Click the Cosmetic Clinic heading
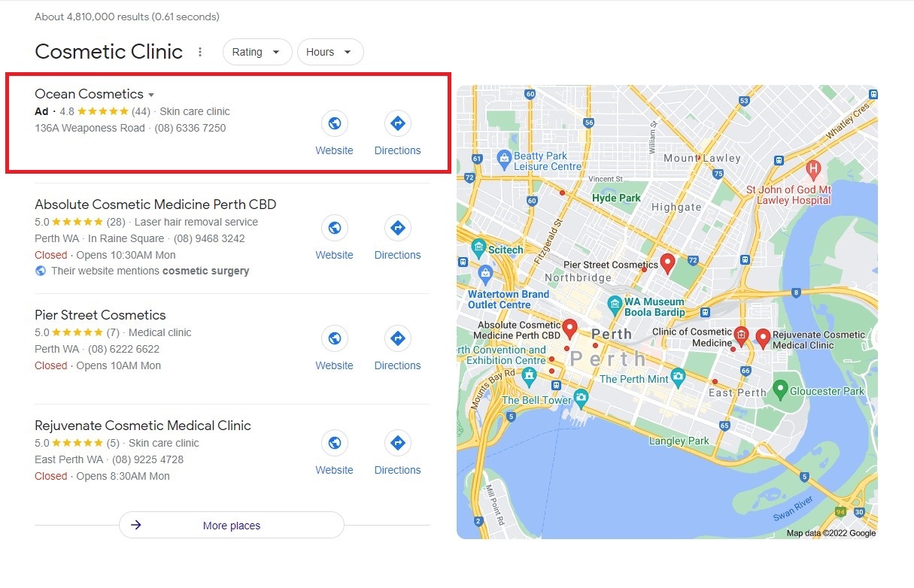914x588 pixels. pos(109,52)
